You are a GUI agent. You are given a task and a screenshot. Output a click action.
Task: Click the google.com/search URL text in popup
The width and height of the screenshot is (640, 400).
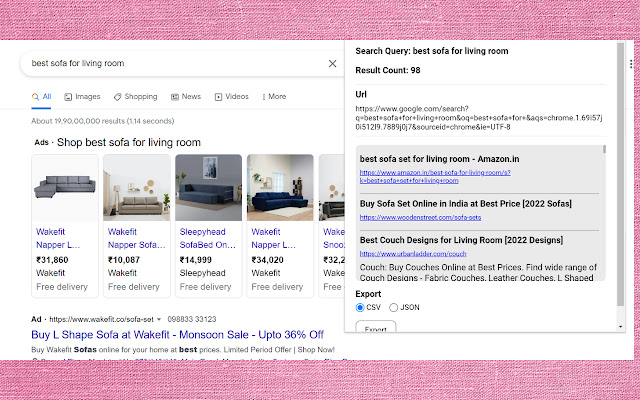pos(479,118)
